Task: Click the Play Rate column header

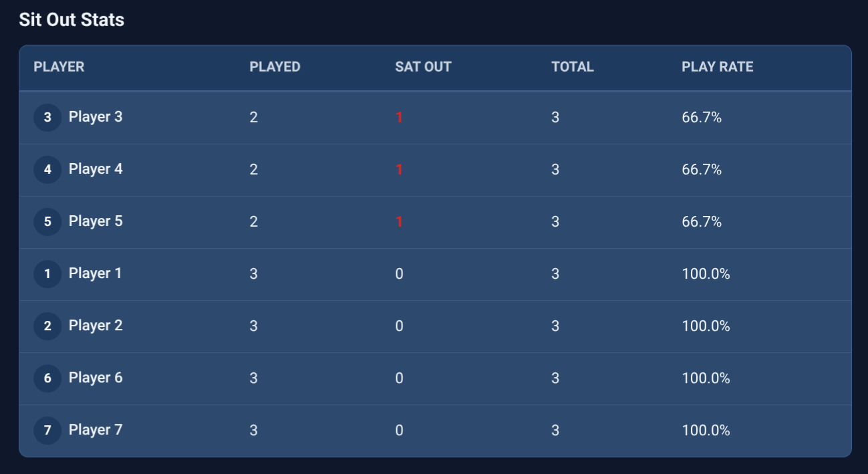Action: tap(717, 67)
